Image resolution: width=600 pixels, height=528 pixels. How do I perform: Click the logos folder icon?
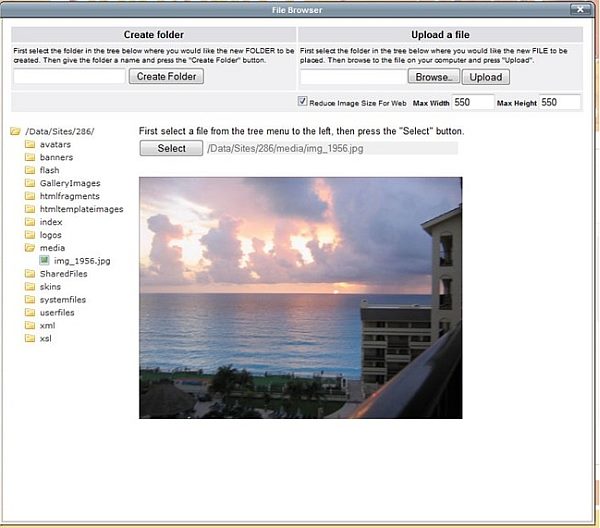(30, 235)
